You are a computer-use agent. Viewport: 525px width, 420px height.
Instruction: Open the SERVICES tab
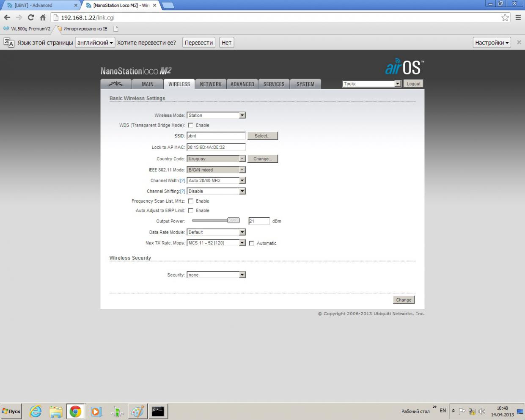(x=274, y=84)
